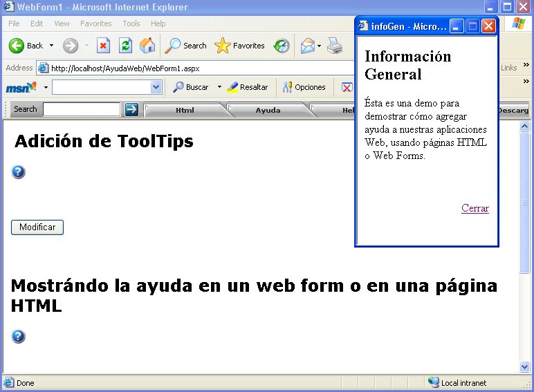
Task: Go to the Home page icon
Action: (x=147, y=46)
